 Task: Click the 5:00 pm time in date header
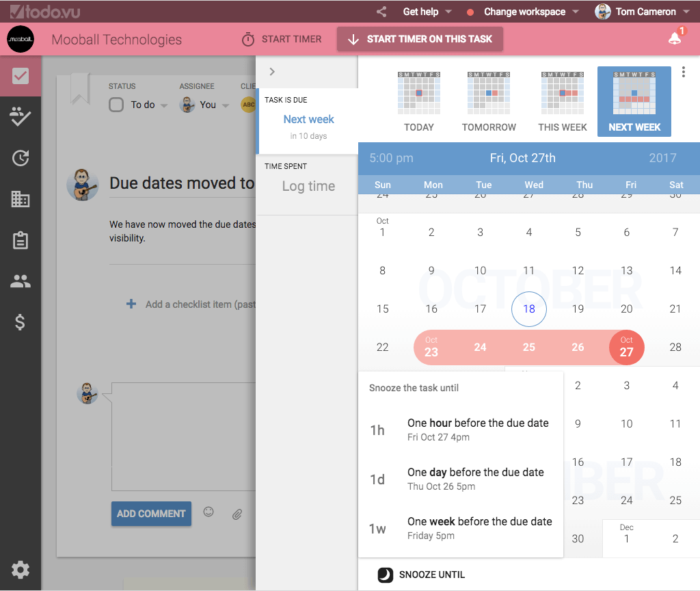click(x=391, y=158)
